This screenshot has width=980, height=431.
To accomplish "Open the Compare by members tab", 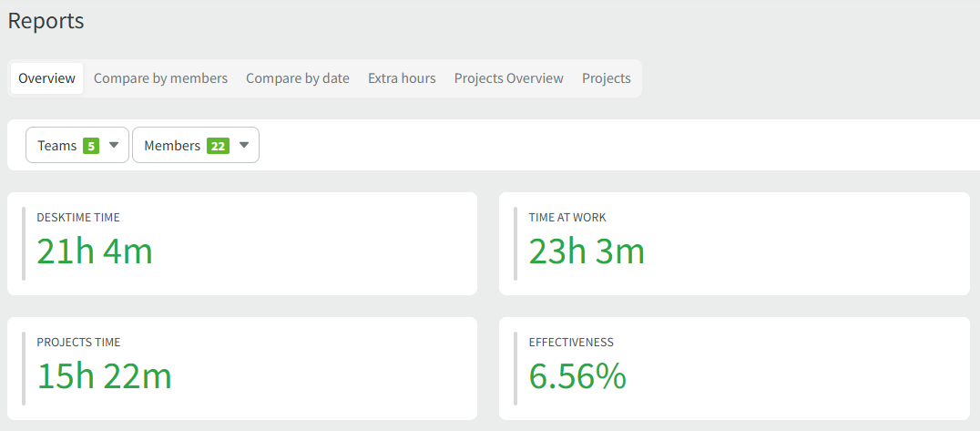I will click(x=160, y=78).
